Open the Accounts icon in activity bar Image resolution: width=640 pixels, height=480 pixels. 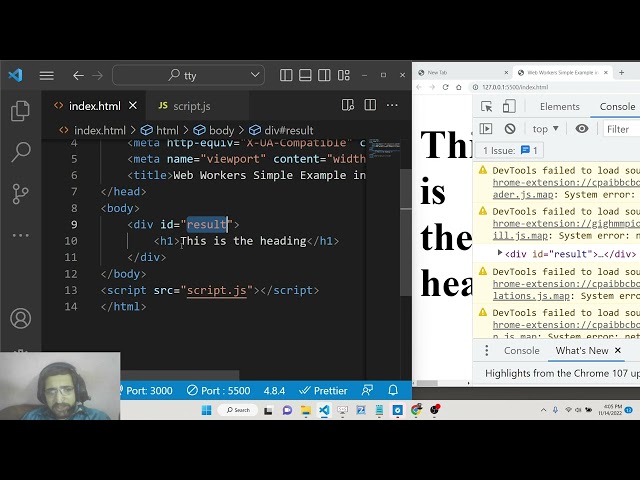pos(20,318)
